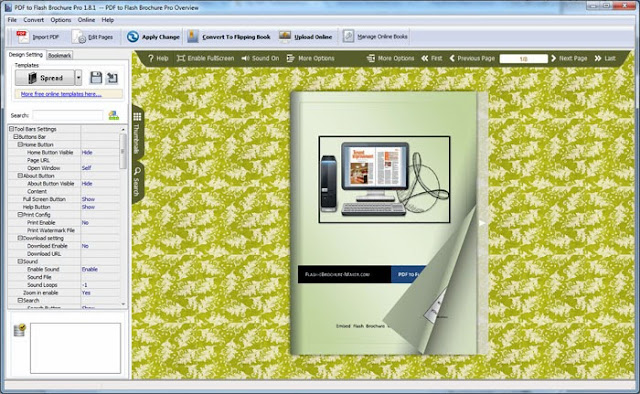Click Sound Loops value -1
The width and height of the screenshot is (640, 394).
click(84, 285)
